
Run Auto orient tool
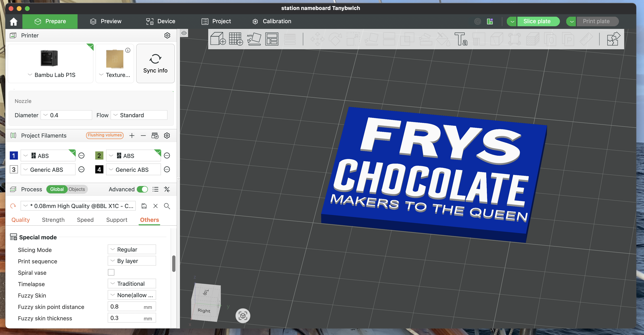pos(254,39)
